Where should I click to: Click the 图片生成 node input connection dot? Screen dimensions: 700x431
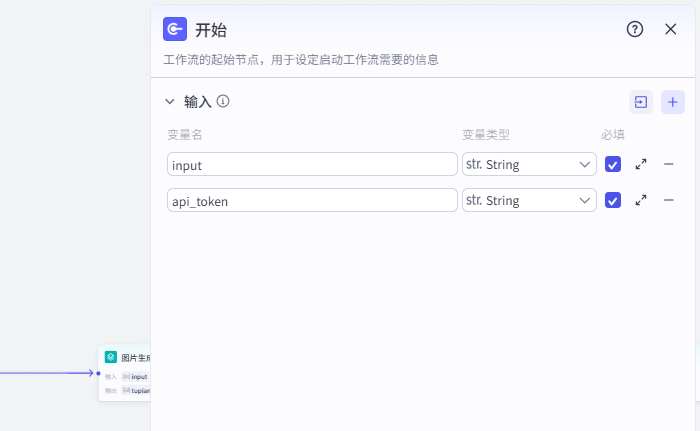coord(98,373)
